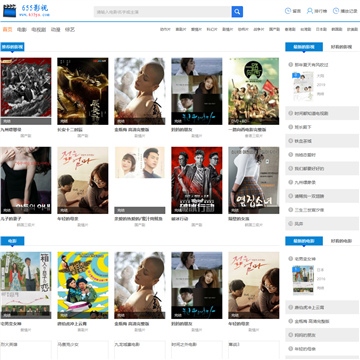Click the user icon beside 排行榜
The image size is (360, 360).
point(310,11)
